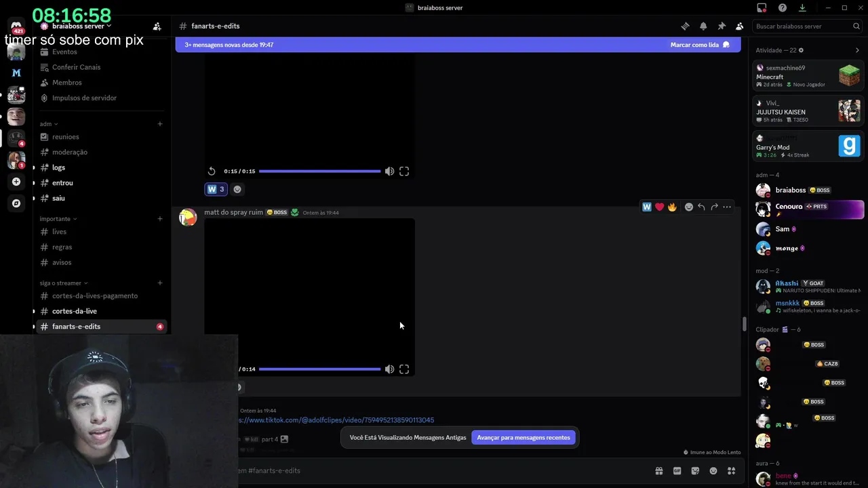The height and width of the screenshot is (488, 868).
Task: Open the threads icon in the channel header
Action: point(685,26)
